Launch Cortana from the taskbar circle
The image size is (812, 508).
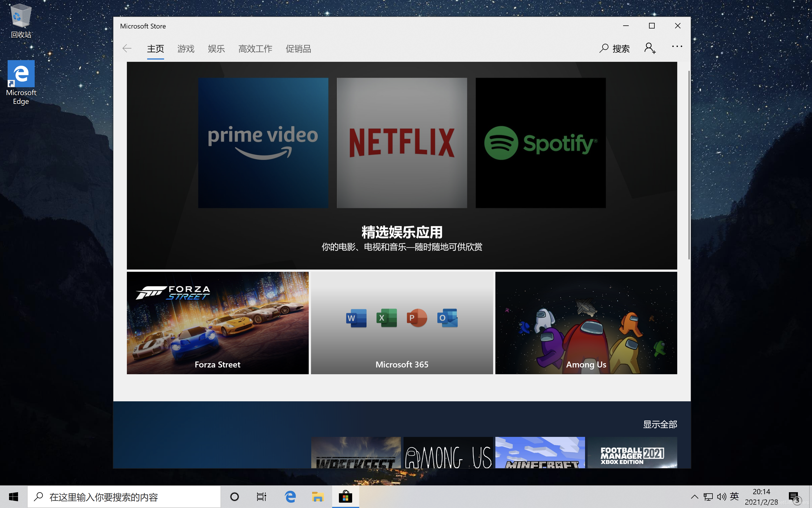point(235,497)
